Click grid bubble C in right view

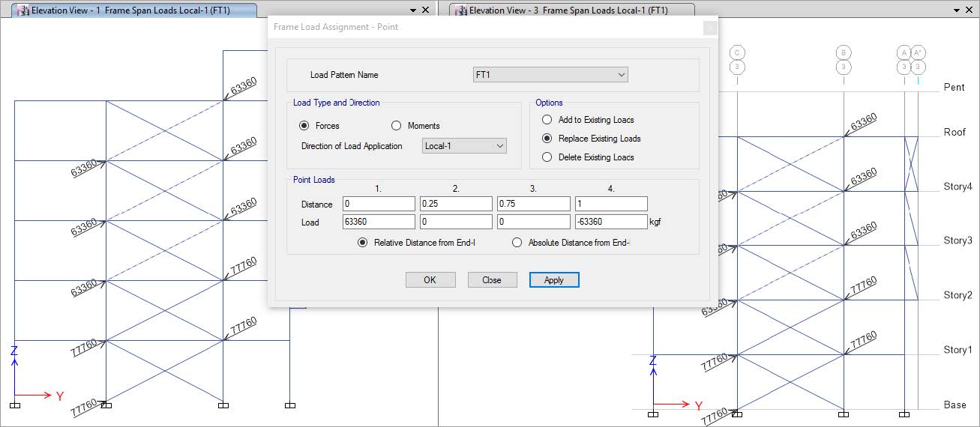point(737,52)
